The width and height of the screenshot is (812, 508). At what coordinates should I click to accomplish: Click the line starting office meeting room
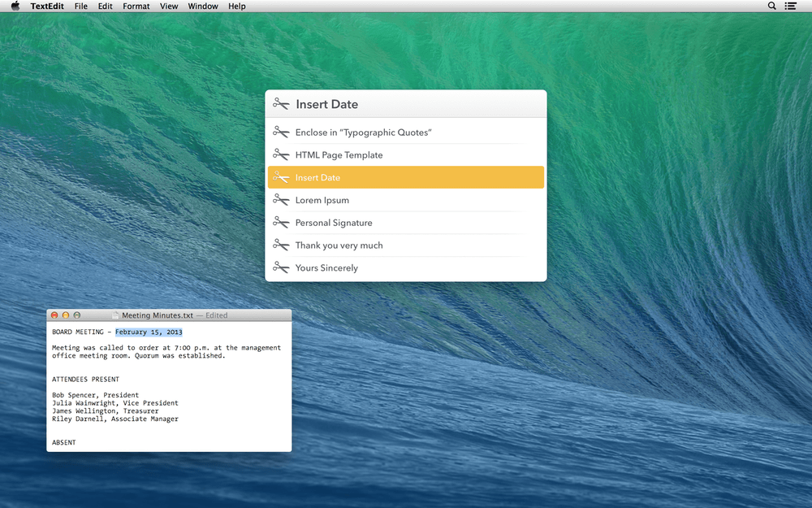pos(139,356)
